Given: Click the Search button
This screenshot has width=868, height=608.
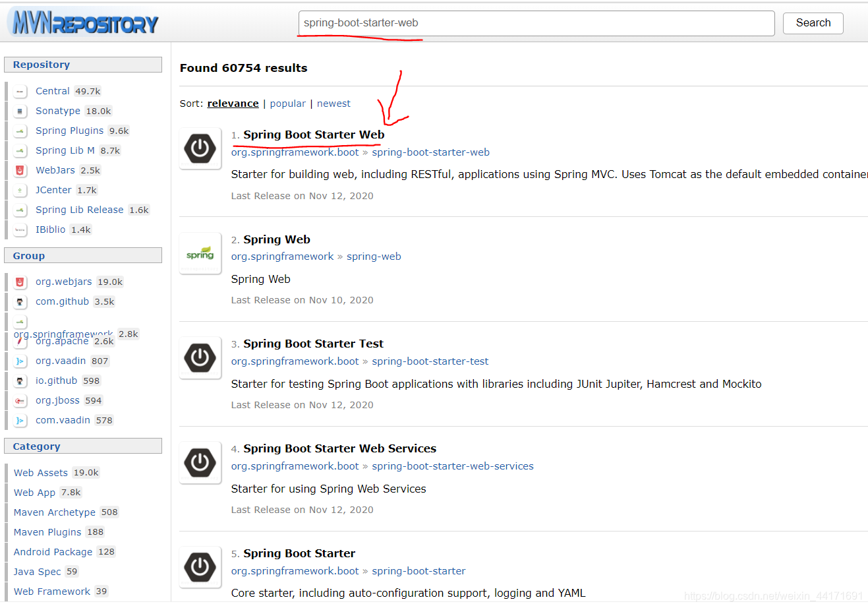Looking at the screenshot, I should [x=813, y=23].
